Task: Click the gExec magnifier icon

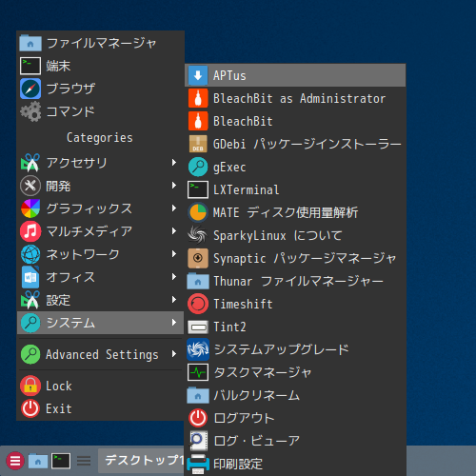Action: pyautogui.click(x=198, y=167)
